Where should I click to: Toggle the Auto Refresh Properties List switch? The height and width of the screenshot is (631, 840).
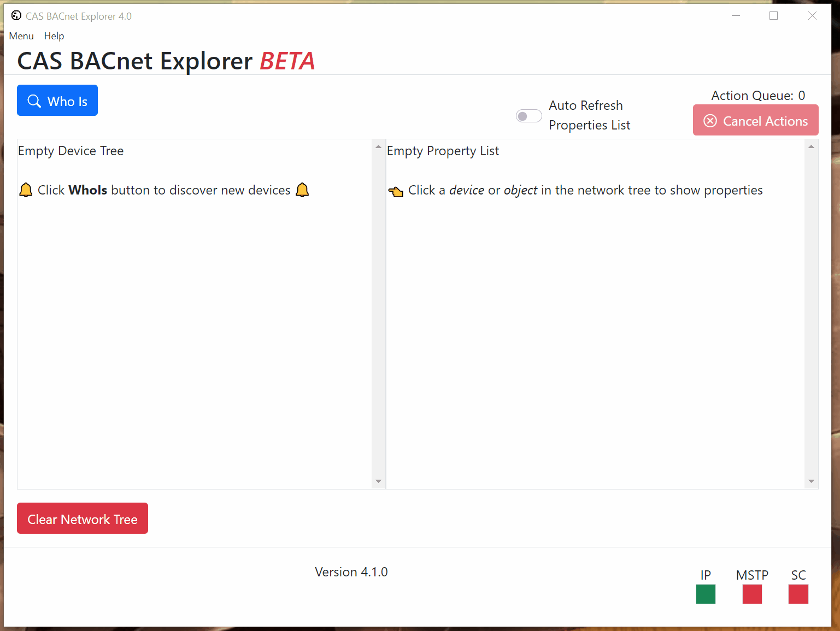[529, 116]
